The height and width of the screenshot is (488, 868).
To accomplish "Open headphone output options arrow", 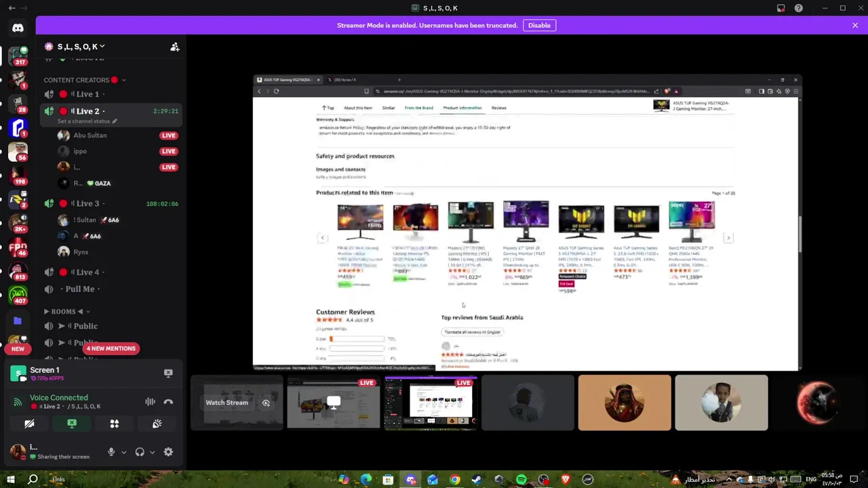I will (152, 452).
